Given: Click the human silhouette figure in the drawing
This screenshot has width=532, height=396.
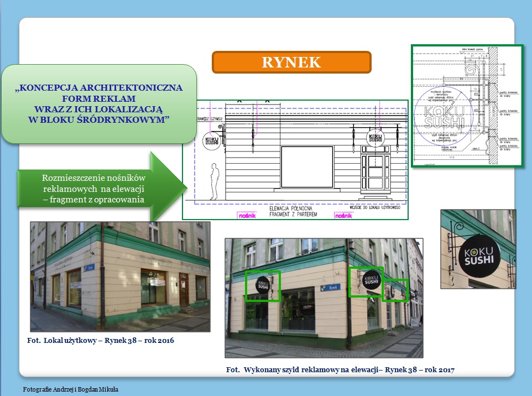Looking at the screenshot, I should (x=214, y=181).
